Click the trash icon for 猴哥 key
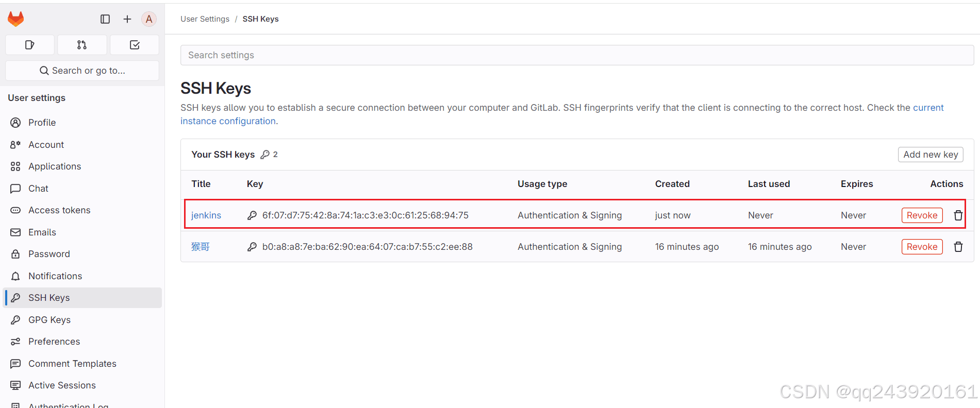 click(958, 247)
